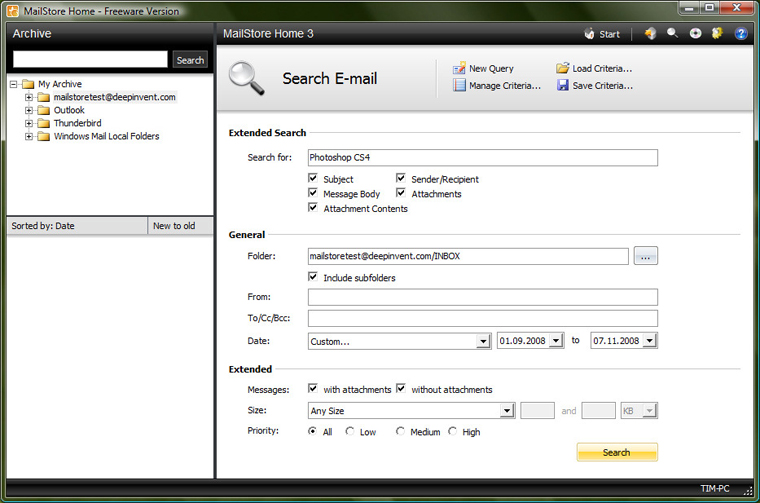The height and width of the screenshot is (503, 760).
Task: Click the Search for text field
Action: (483, 157)
